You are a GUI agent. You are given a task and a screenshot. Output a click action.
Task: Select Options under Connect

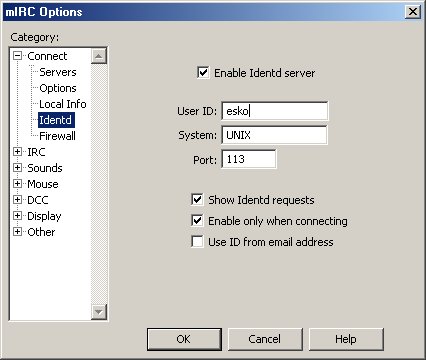pos(58,88)
